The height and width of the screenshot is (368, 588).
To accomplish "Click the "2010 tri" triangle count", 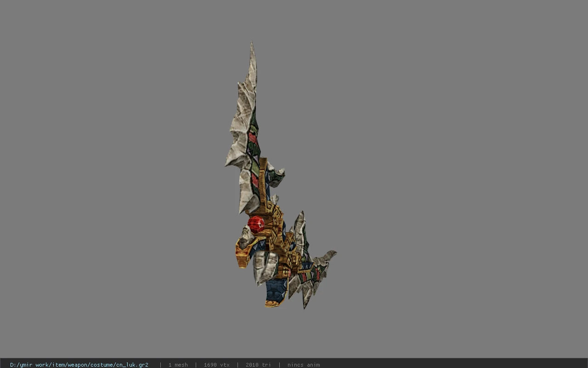I will [x=258, y=365].
